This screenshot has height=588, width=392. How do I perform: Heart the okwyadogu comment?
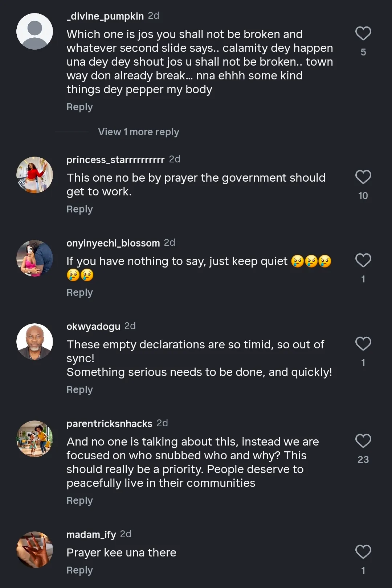click(363, 344)
